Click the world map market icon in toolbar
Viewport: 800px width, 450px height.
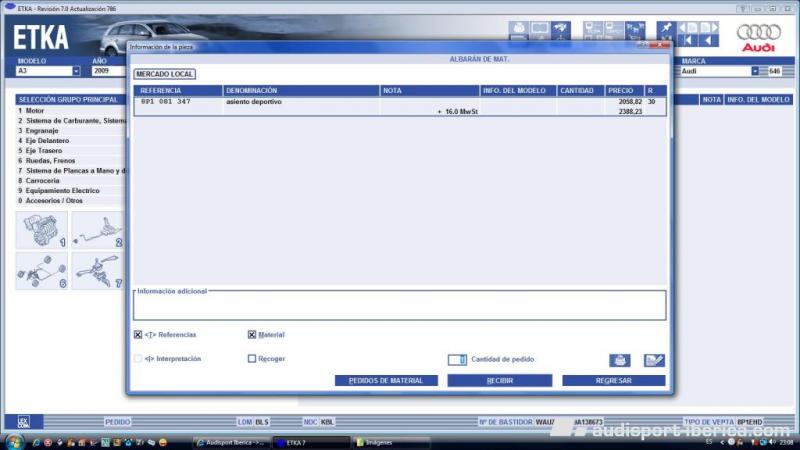pyautogui.click(x=561, y=29)
